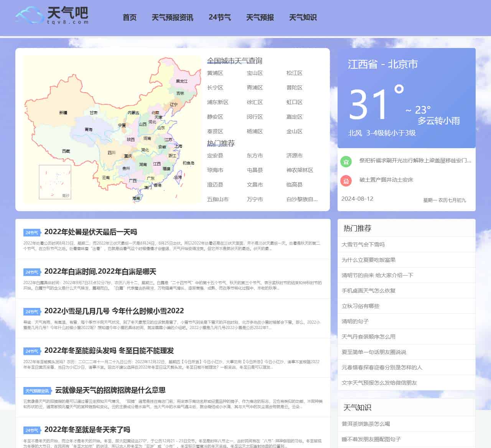
Task: Click the green 宜 circle icon
Action: [346, 162]
